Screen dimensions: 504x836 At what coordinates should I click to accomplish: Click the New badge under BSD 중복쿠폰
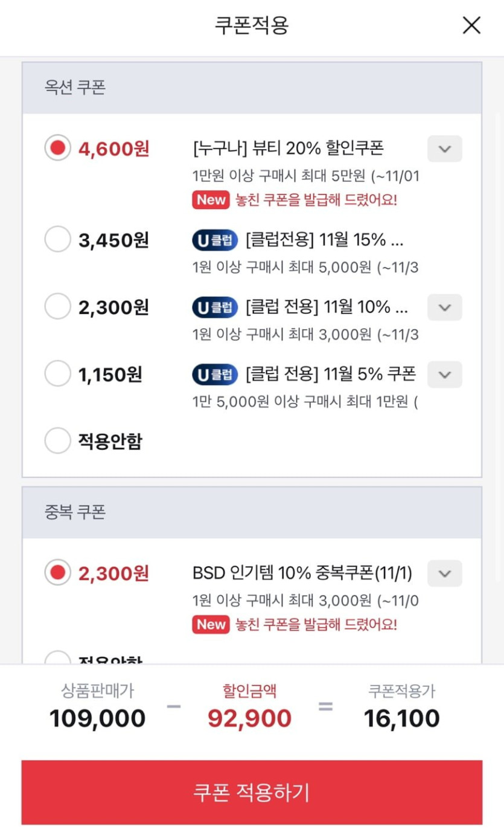coord(211,625)
